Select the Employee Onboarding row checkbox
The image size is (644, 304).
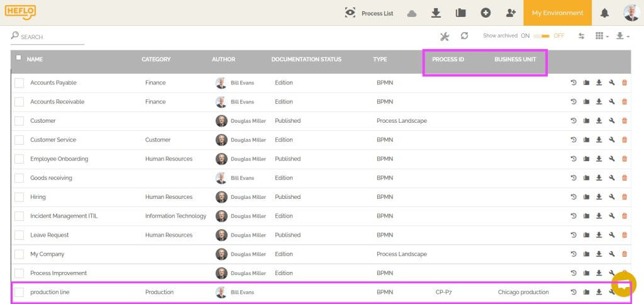pos(19,159)
